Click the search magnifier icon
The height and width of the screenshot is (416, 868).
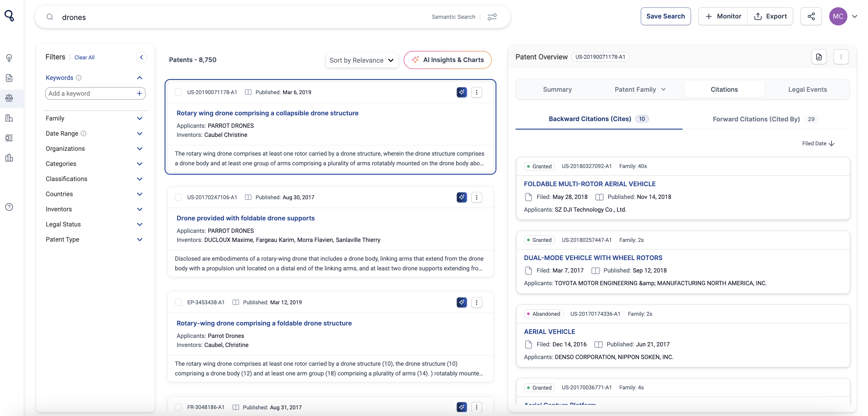(49, 17)
